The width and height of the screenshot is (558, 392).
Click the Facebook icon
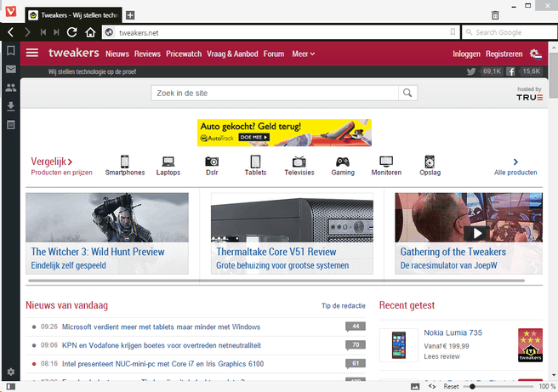510,71
